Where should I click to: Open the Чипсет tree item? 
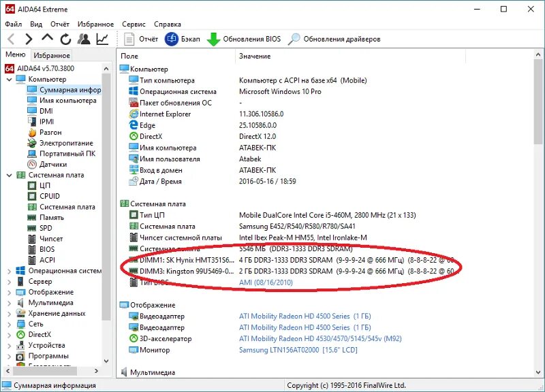tap(45, 239)
